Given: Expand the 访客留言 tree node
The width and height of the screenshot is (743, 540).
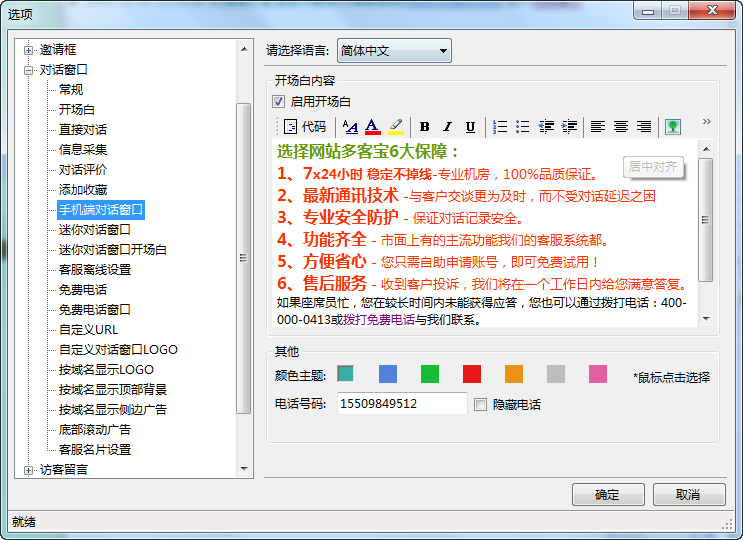Looking at the screenshot, I should pyautogui.click(x=28, y=470).
